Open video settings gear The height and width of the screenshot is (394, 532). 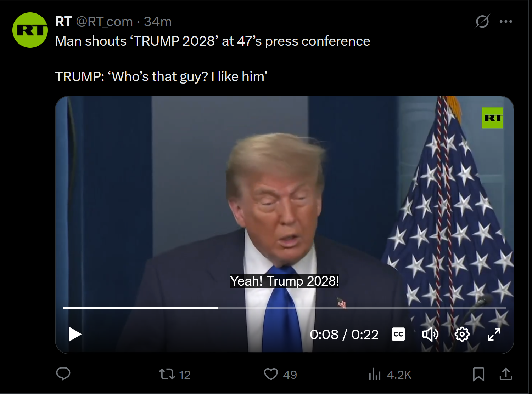(462, 334)
